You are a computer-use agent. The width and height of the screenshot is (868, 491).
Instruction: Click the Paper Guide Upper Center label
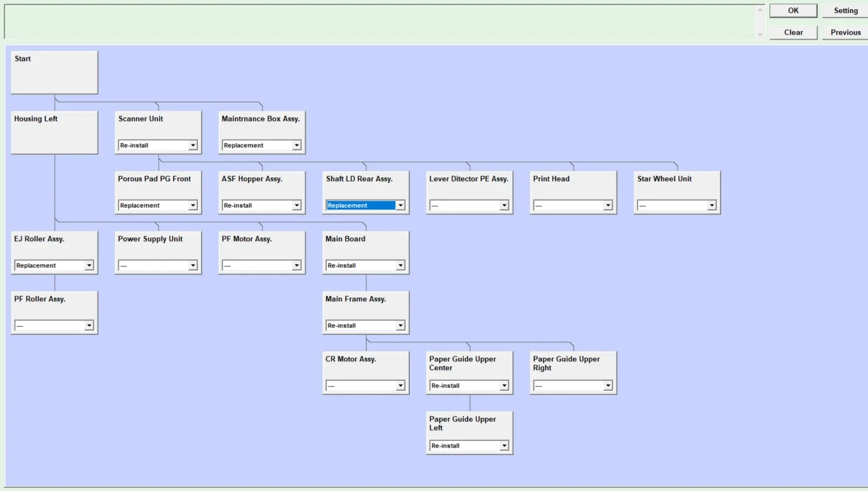[x=463, y=363]
